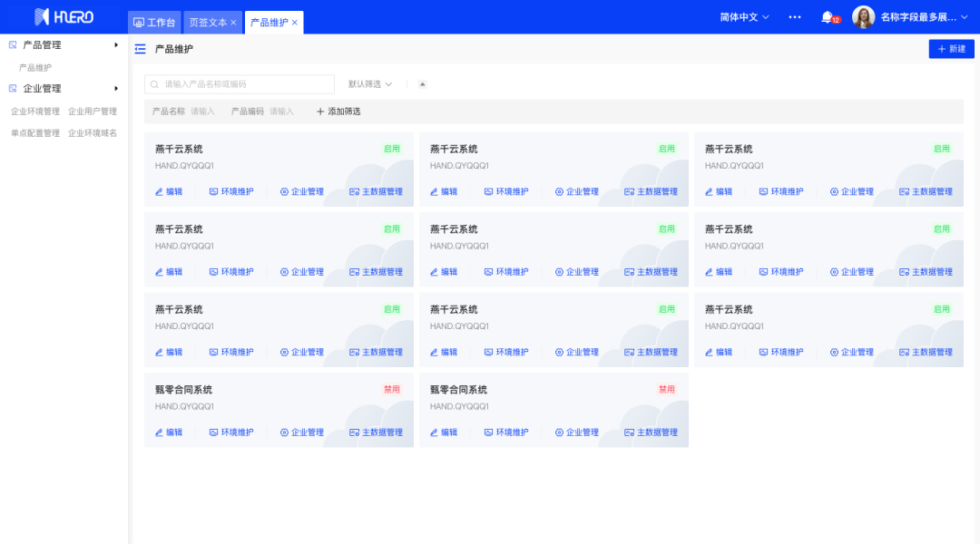
Task: Select 企业用户管理 in the sidebar
Action: pyautogui.click(x=93, y=112)
